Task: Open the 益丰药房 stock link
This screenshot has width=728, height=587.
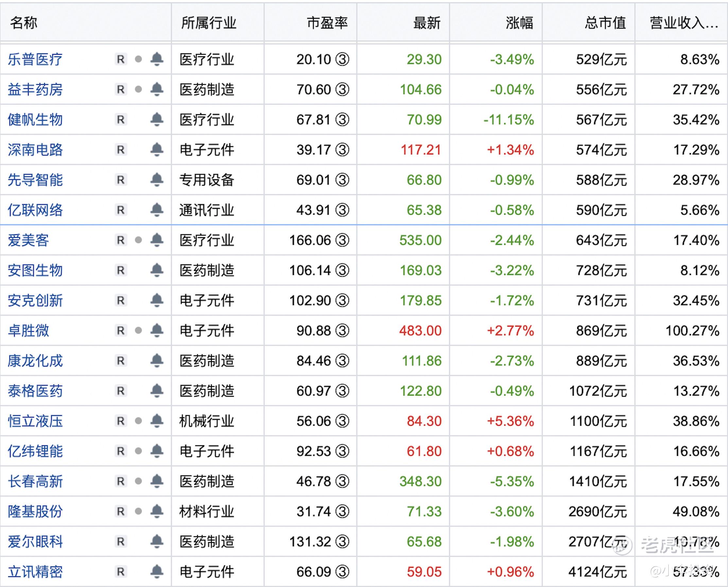Action: (35, 90)
